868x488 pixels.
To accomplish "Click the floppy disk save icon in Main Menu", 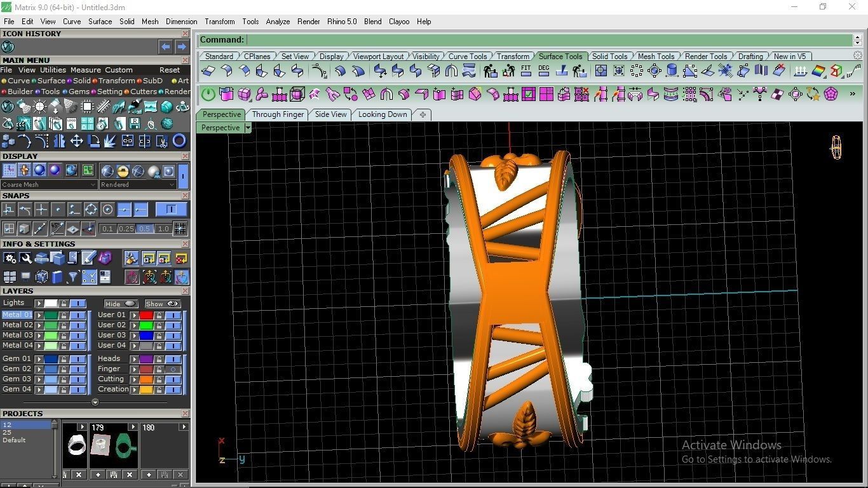I will 135,123.
